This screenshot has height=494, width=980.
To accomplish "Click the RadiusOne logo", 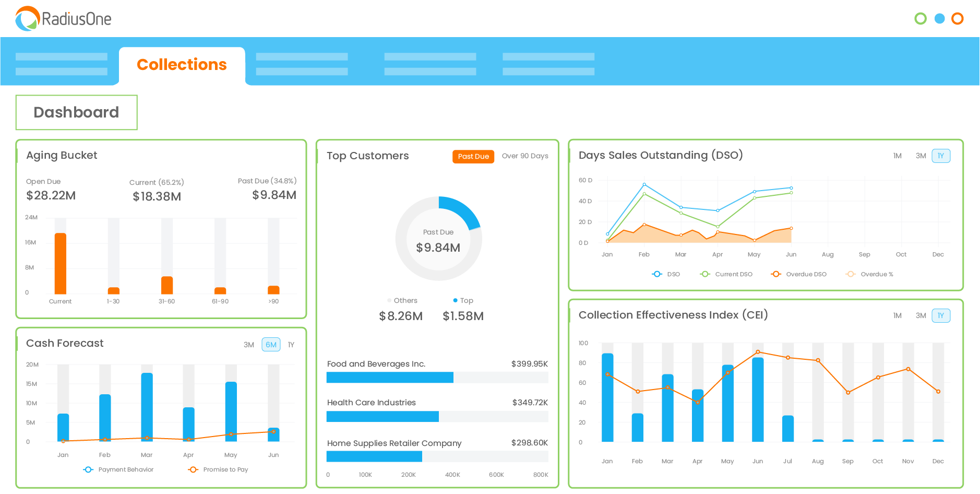I will [x=63, y=19].
